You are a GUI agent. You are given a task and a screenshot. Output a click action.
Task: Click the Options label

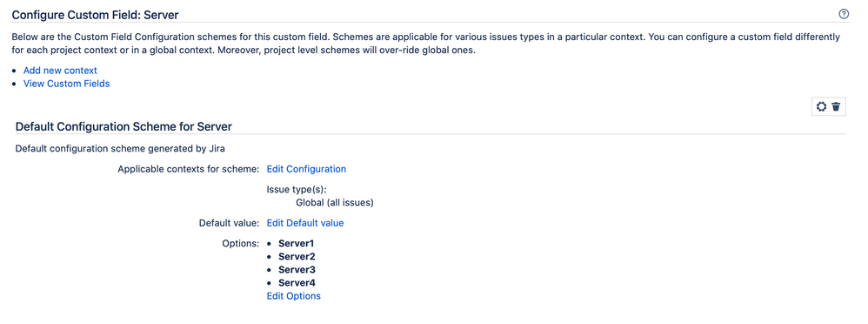coord(240,243)
